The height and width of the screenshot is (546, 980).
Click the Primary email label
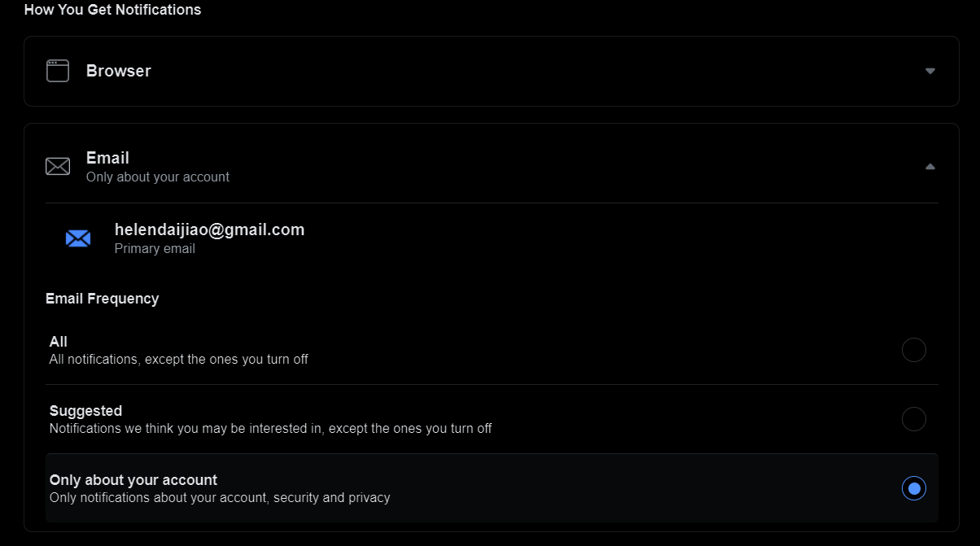click(155, 249)
